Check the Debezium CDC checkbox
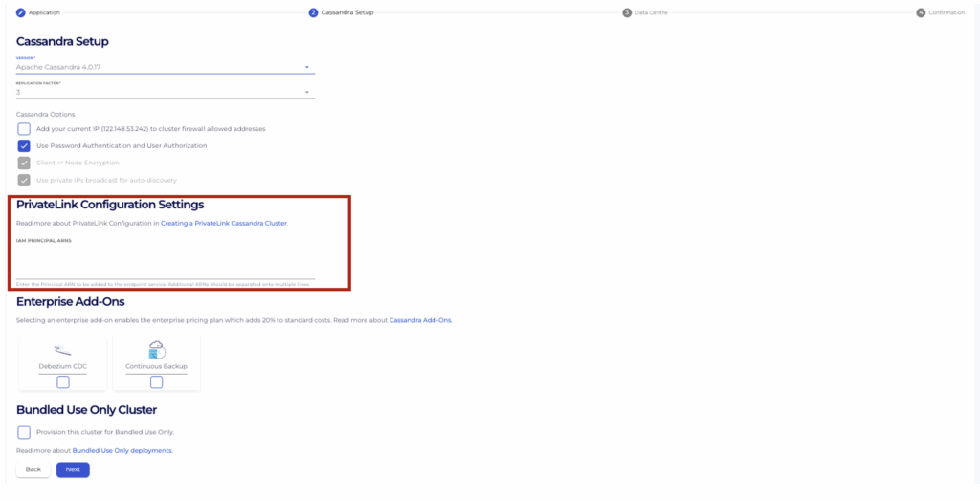The image size is (980, 501). click(x=63, y=382)
